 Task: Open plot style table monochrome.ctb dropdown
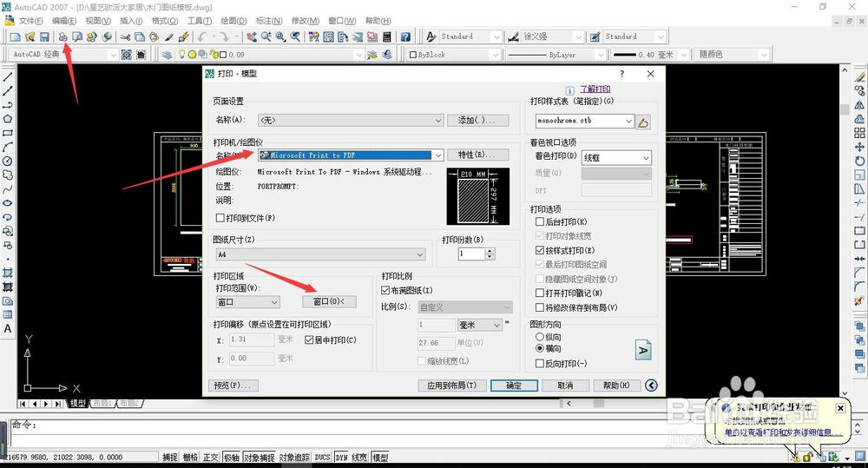[x=584, y=121]
